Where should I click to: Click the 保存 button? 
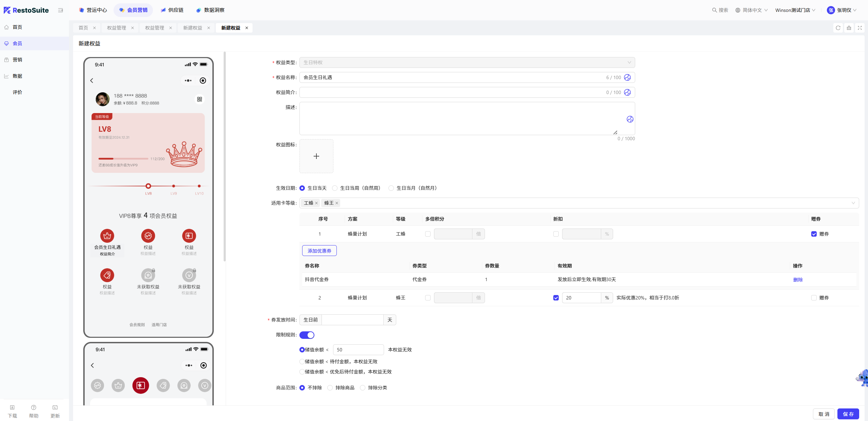[x=848, y=414]
